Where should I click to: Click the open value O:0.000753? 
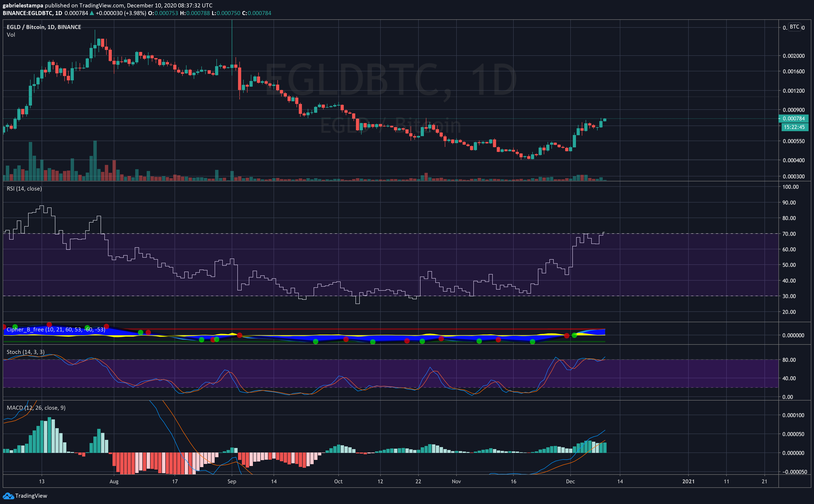coord(163,13)
